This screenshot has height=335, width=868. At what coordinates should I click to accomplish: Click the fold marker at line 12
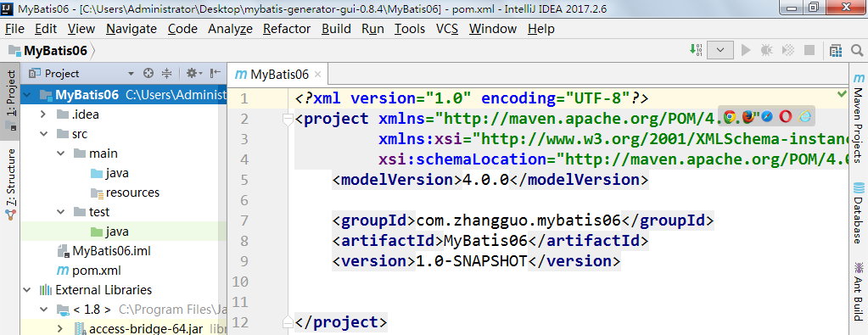(288, 322)
